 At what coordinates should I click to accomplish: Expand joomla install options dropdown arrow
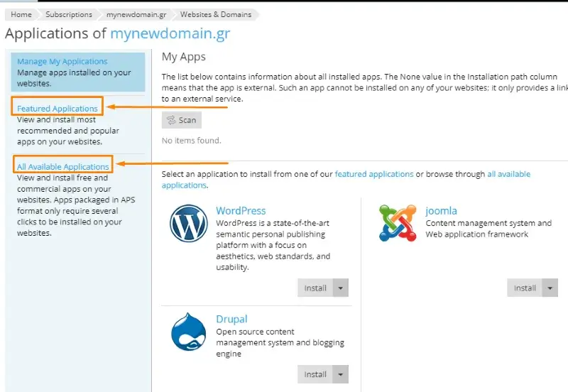550,288
